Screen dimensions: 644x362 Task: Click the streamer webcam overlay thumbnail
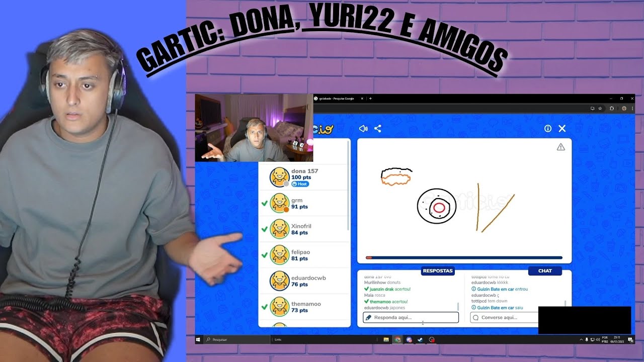254,128
